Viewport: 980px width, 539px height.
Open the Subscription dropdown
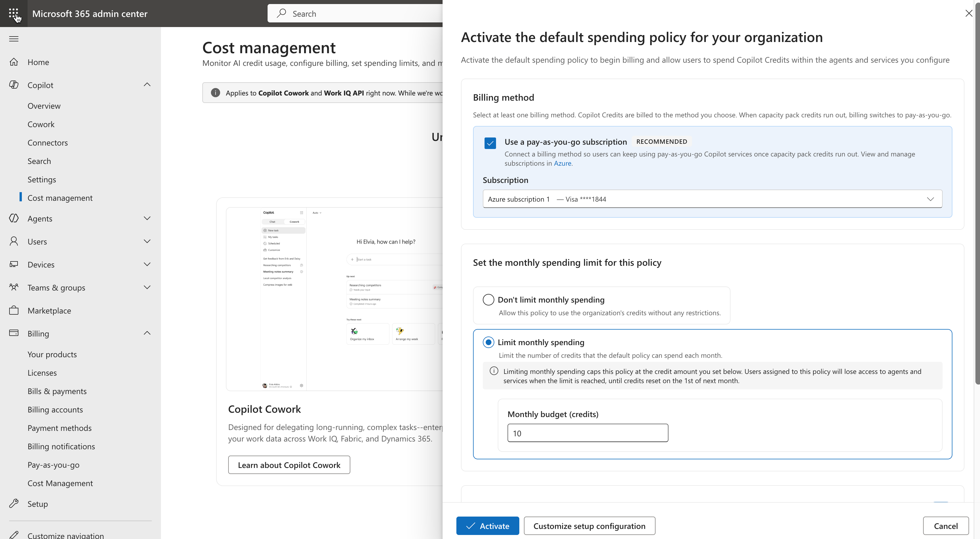point(712,199)
